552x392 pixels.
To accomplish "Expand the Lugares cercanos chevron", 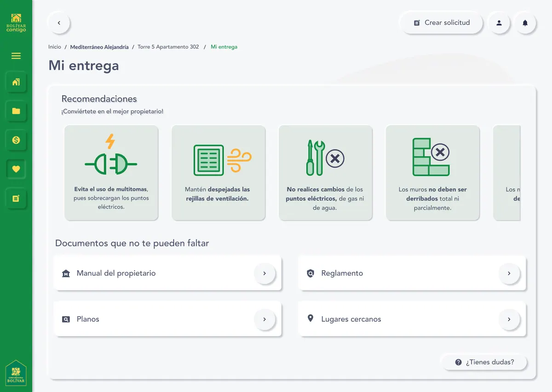I will point(509,319).
